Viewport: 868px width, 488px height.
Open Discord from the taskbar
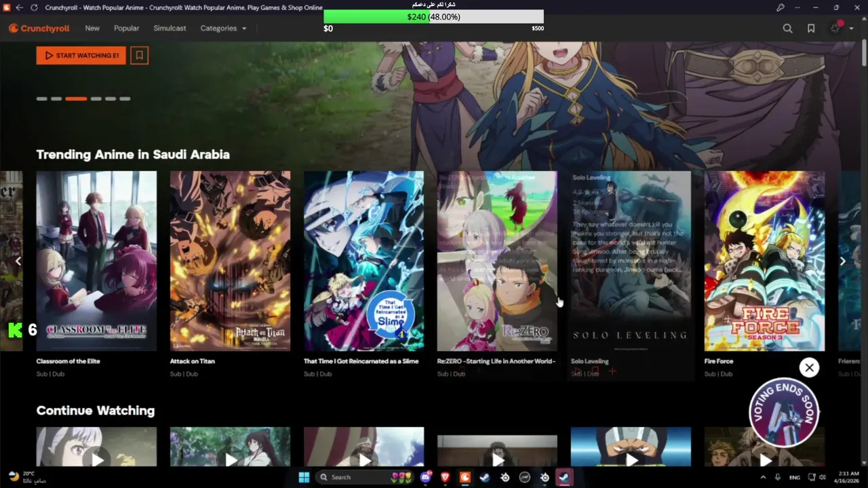coord(427,477)
